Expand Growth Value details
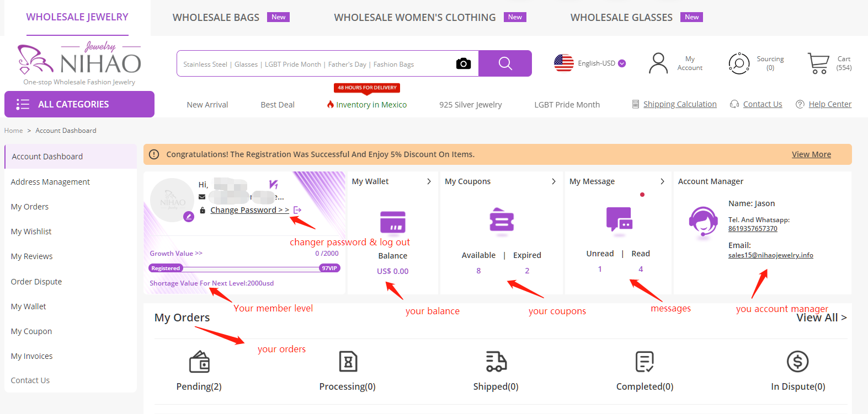 point(176,254)
